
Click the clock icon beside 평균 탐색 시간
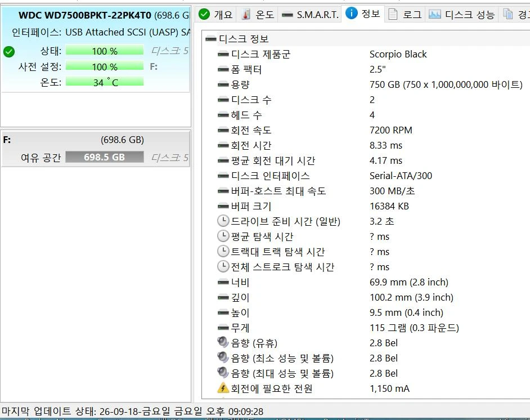(223, 236)
